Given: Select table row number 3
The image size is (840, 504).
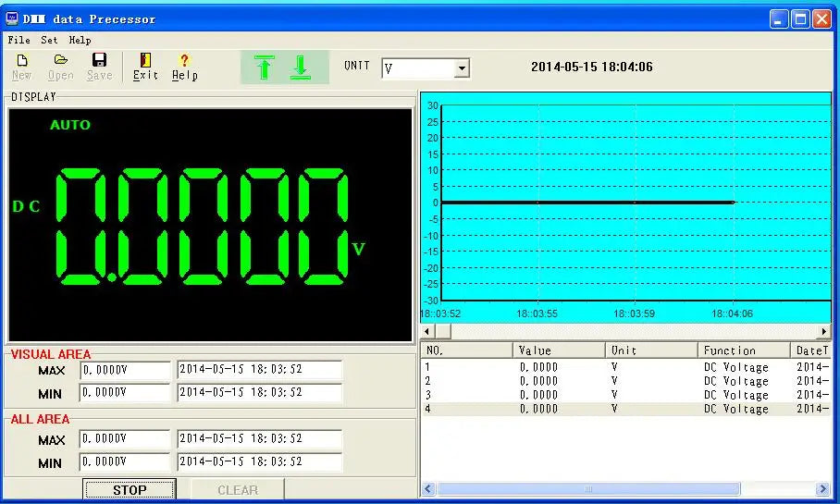Looking at the screenshot, I should 625,395.
